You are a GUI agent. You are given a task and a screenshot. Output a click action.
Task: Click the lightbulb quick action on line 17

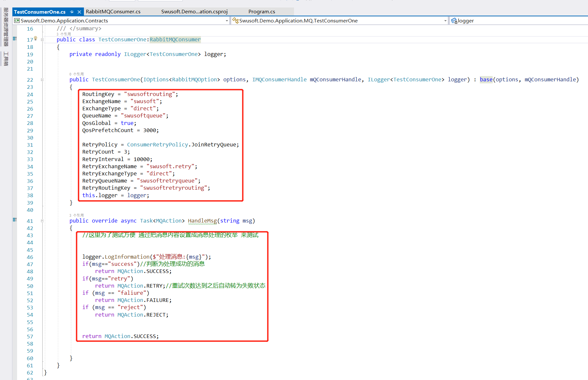(x=35, y=38)
